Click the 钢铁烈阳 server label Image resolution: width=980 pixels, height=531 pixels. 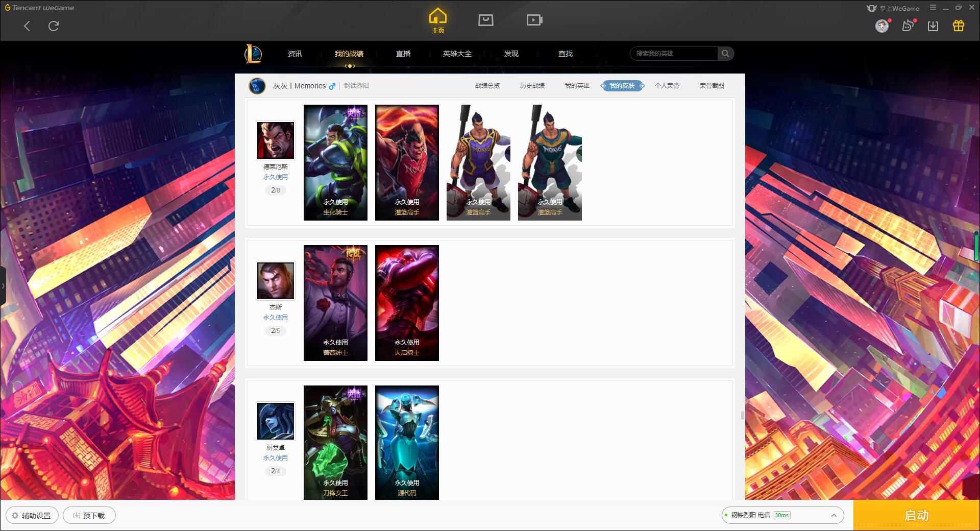tap(356, 86)
